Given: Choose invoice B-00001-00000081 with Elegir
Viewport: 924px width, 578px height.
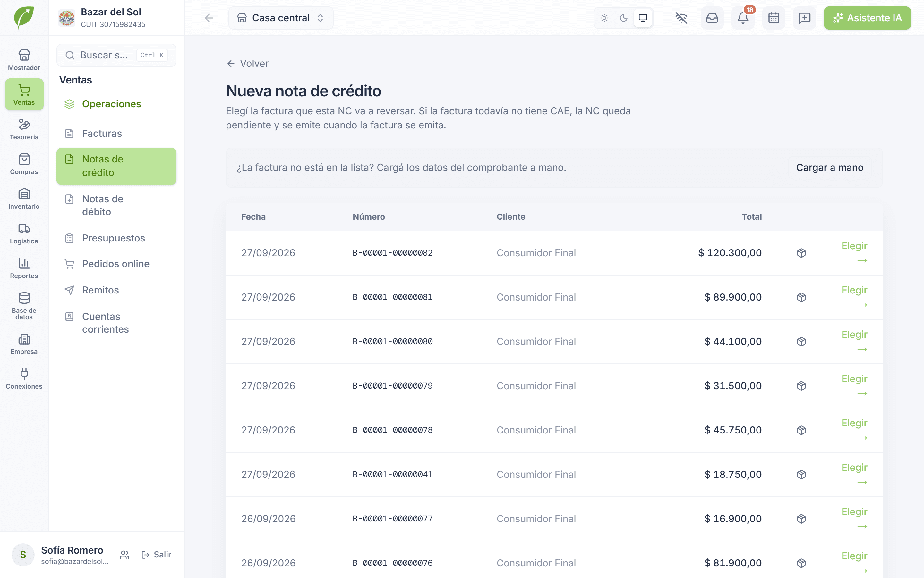Looking at the screenshot, I should click(x=854, y=297).
